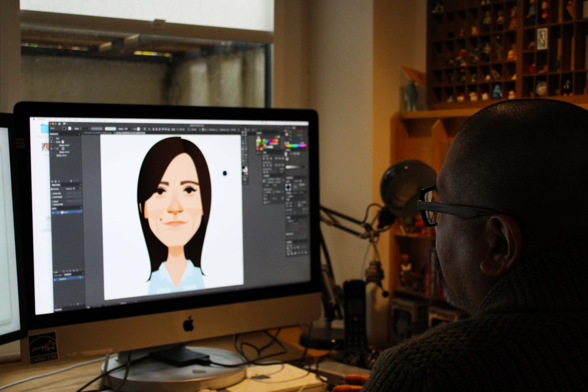588x392 pixels.
Task: Click the trash icon at Appearance panel bottom
Action: [x=78, y=181]
